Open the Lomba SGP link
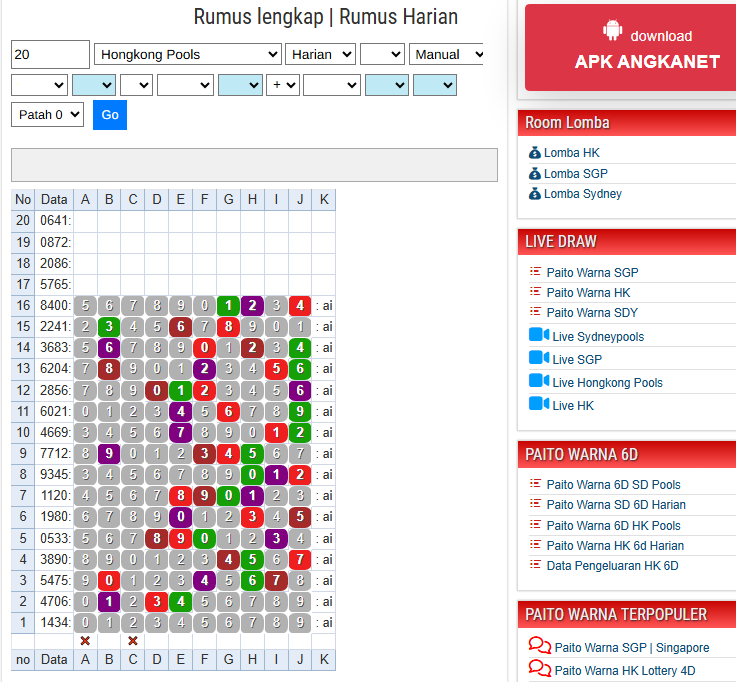Screen dimensions: 736x682 [x=575, y=174]
